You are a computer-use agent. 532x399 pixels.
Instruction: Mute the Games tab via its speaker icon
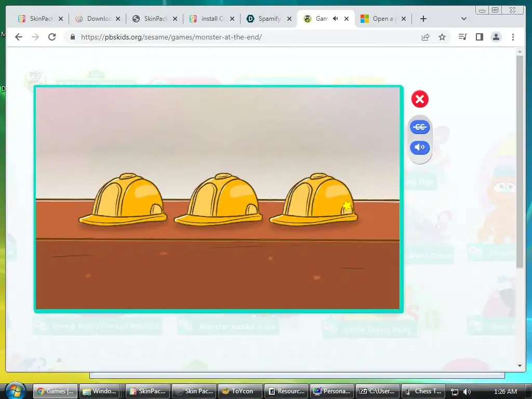(335, 19)
